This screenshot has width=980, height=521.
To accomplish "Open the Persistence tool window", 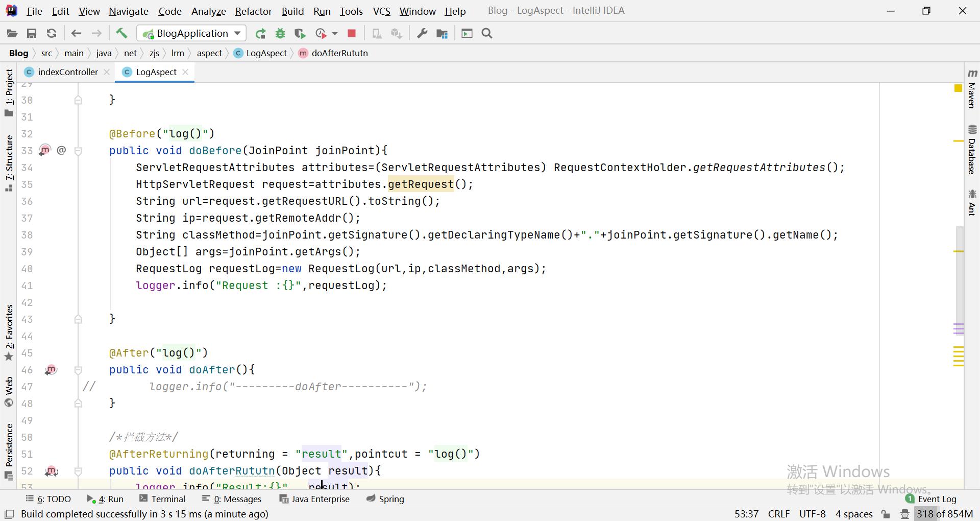I will (9, 452).
